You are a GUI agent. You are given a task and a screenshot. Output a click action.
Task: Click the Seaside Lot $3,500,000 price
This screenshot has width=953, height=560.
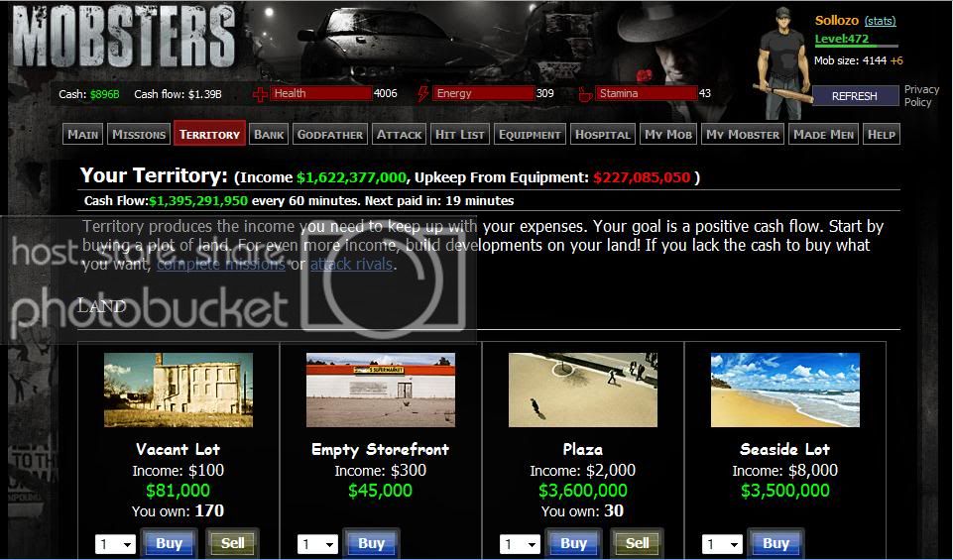[x=785, y=491]
